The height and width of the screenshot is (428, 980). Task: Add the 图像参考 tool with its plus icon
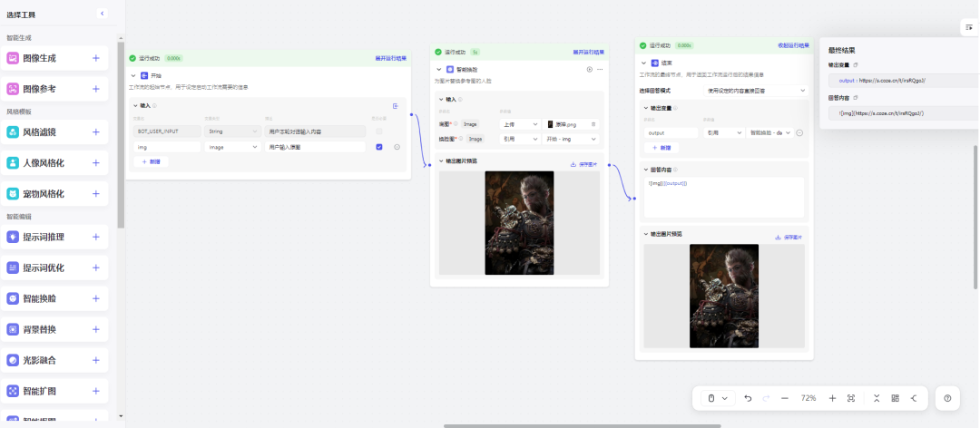95,89
